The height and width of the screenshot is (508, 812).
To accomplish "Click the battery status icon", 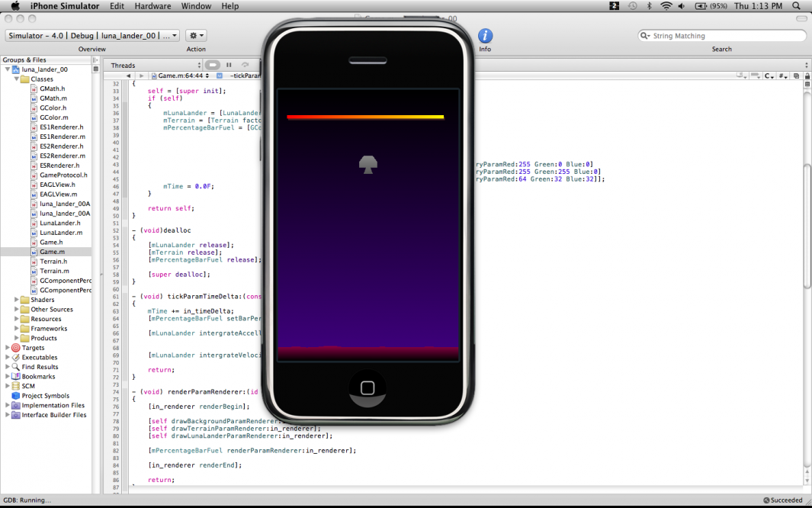I will (701, 6).
